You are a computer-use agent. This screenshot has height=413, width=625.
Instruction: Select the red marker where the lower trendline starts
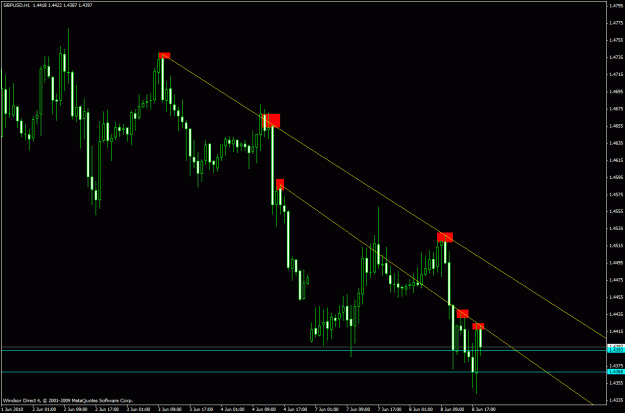[x=280, y=184]
